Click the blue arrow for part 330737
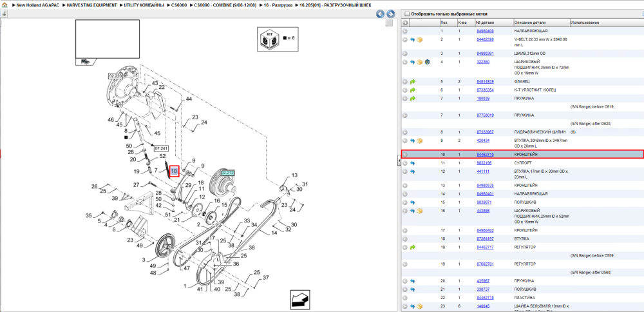Viewport: 644px width, 312px height. point(413,289)
